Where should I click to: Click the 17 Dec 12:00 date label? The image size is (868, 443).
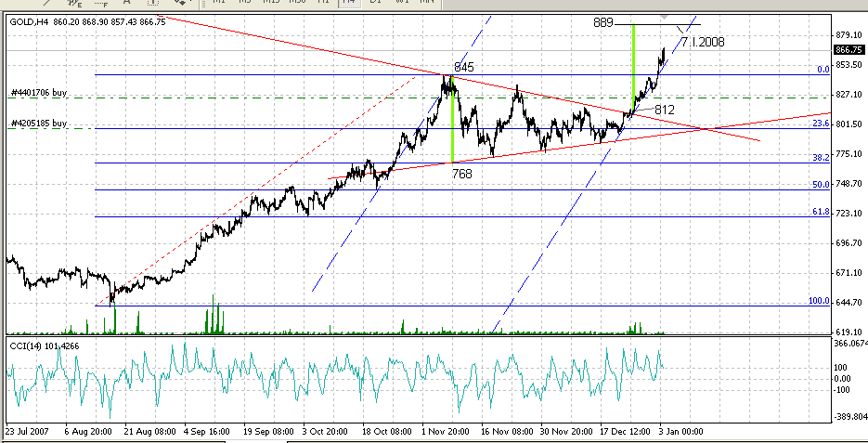626,431
